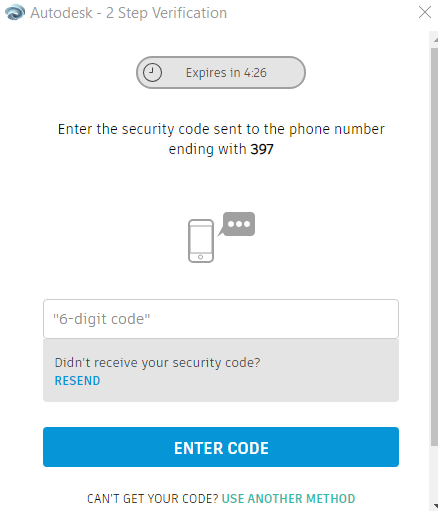Screen dimensions: 438x511
Task: Click the 'Didn't receive your security code?' text
Action: point(157,363)
